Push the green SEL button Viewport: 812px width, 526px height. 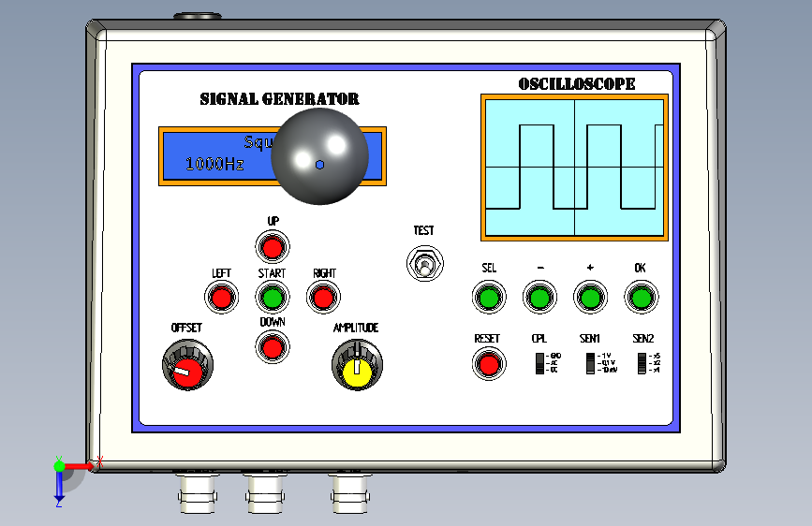pyautogui.click(x=490, y=298)
